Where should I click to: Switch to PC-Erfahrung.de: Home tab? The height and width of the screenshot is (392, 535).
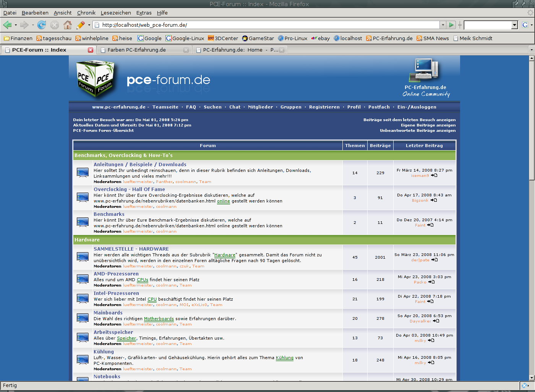click(240, 50)
